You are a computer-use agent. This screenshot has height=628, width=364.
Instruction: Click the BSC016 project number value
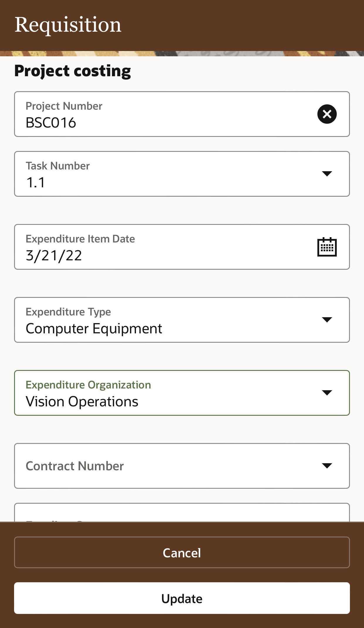[x=51, y=123]
